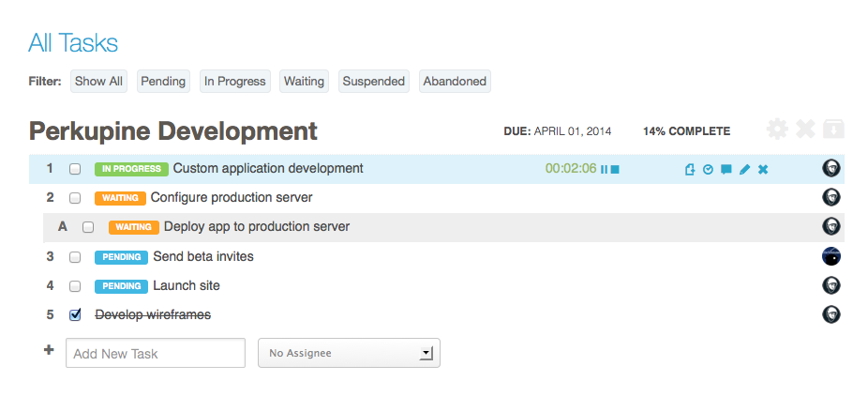Click the Send beta invites assignee avatar
The width and height of the screenshot is (868, 397).
[831, 256]
